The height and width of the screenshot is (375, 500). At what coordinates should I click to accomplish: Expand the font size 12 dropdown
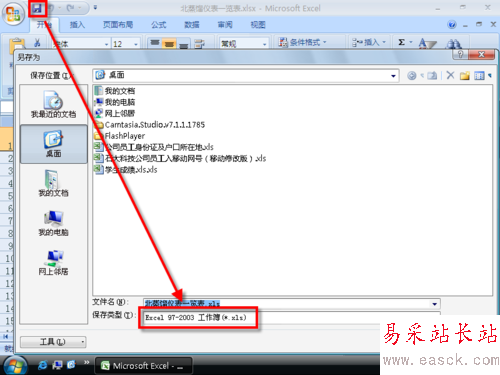click(x=136, y=44)
